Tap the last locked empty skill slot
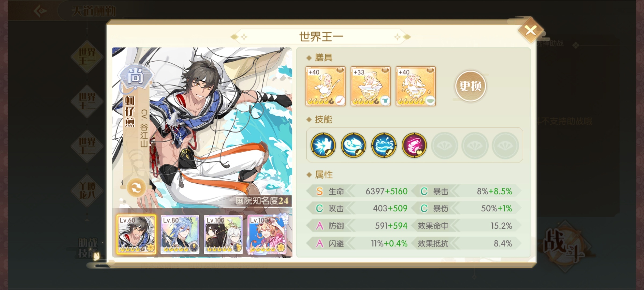The image size is (644, 290). coord(505,145)
